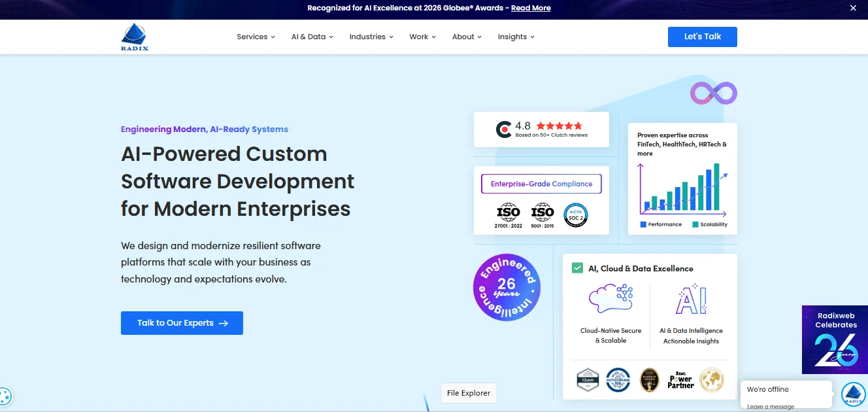
Task: Click the ISO 9001:2015 icon
Action: 542,216
